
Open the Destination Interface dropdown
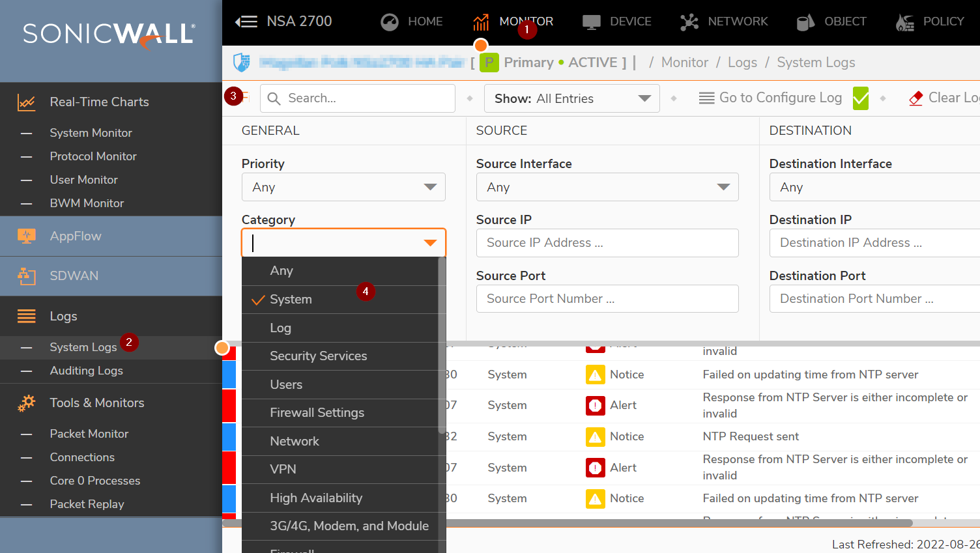point(874,187)
